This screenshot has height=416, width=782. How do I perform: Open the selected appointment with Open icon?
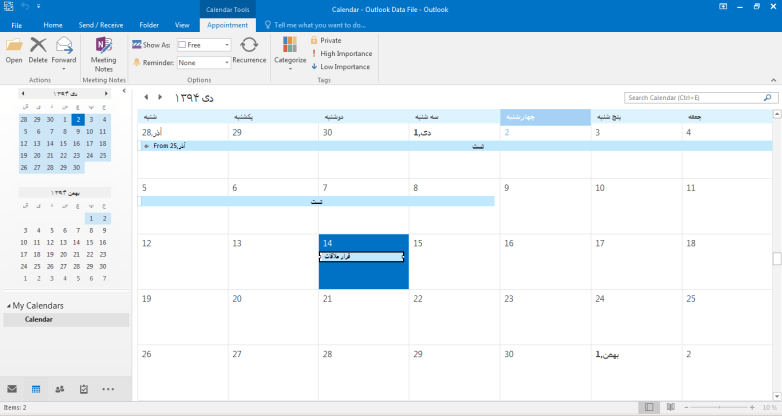[14, 49]
